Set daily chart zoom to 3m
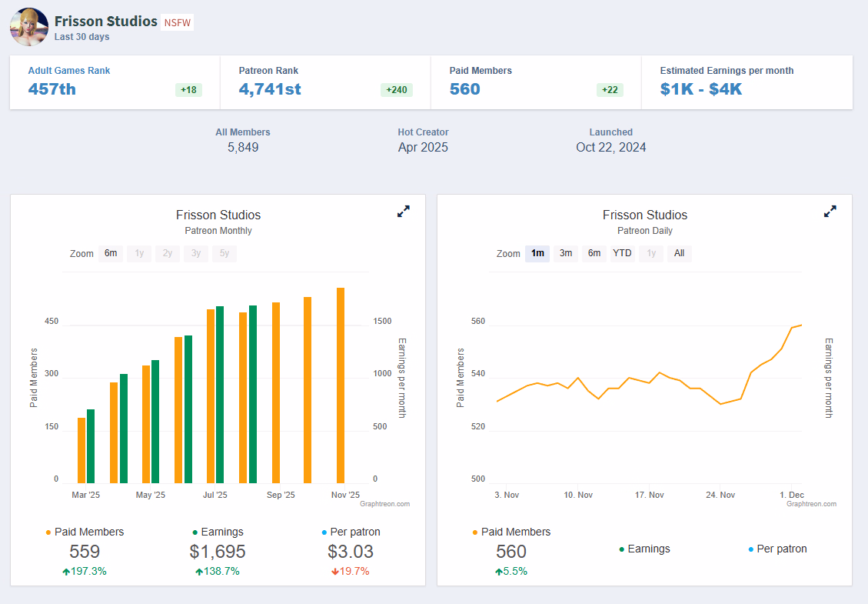The height and width of the screenshot is (604, 868). pos(565,253)
